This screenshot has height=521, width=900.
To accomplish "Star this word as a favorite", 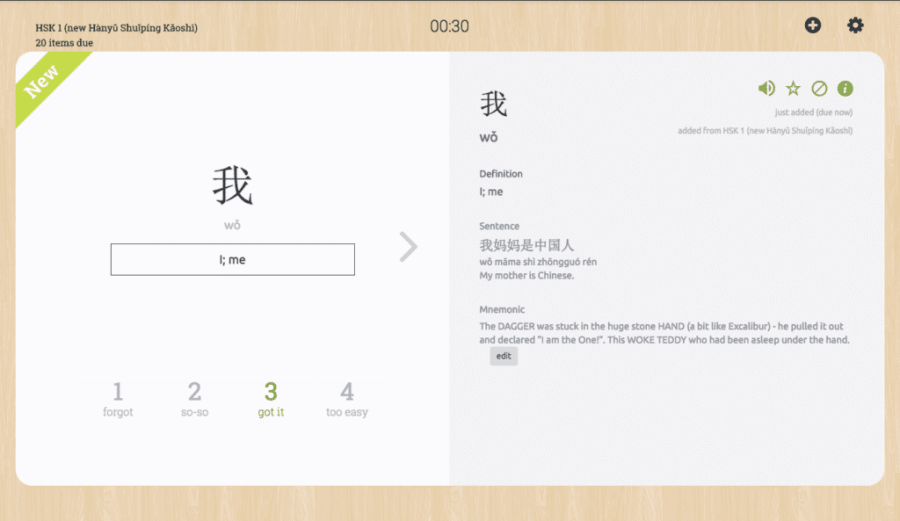I will coord(793,88).
